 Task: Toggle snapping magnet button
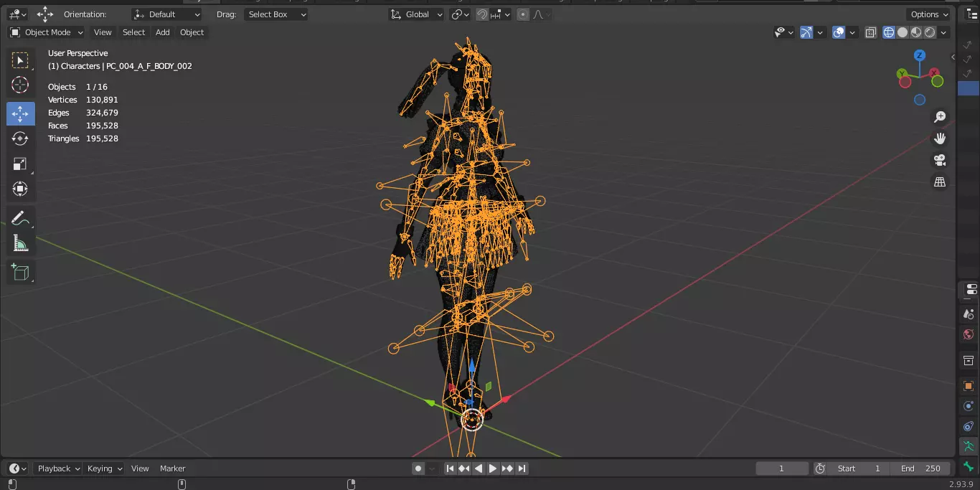[483, 14]
